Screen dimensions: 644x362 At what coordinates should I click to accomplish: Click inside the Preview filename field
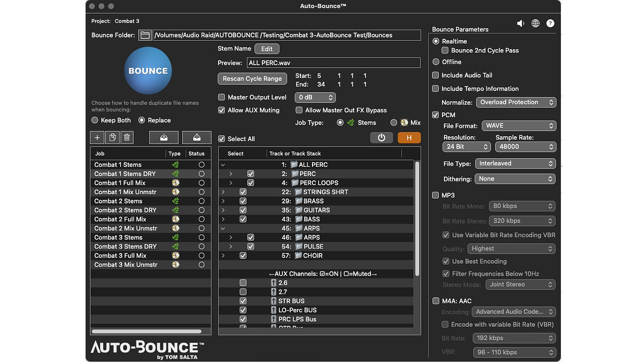pos(333,62)
